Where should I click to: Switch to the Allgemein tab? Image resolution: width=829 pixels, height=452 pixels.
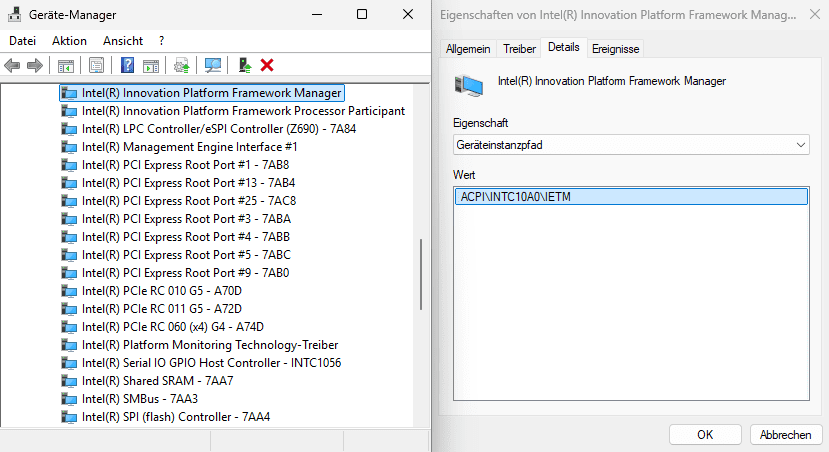click(468, 48)
